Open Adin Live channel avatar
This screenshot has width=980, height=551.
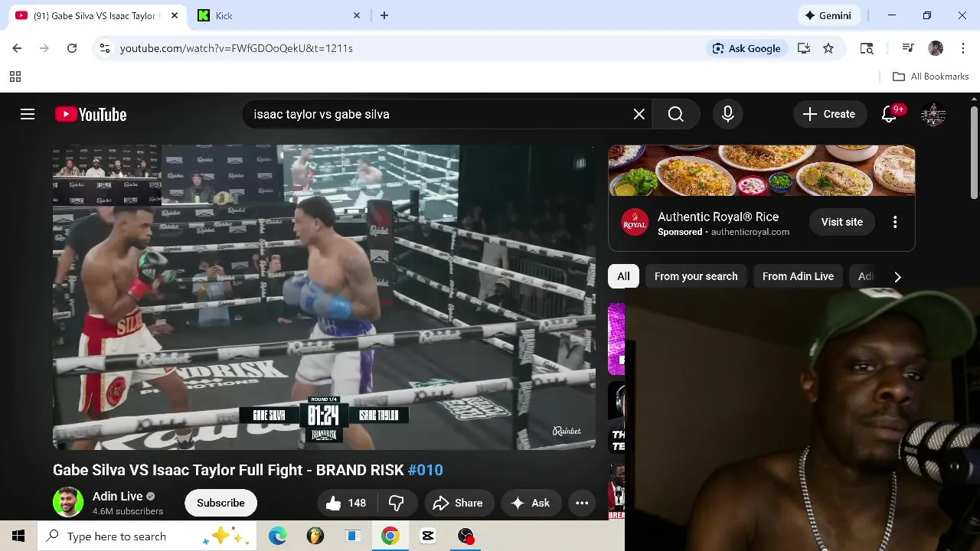click(x=68, y=502)
